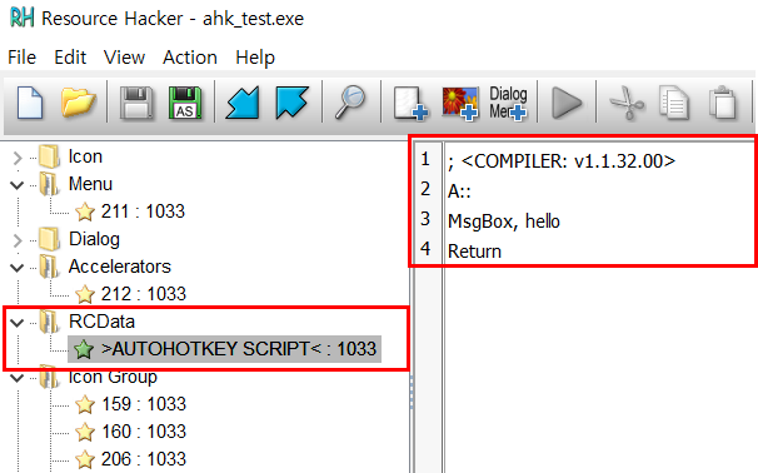Viewport: 758px width, 474px height.
Task: Click the copy pages icon
Action: click(x=674, y=102)
